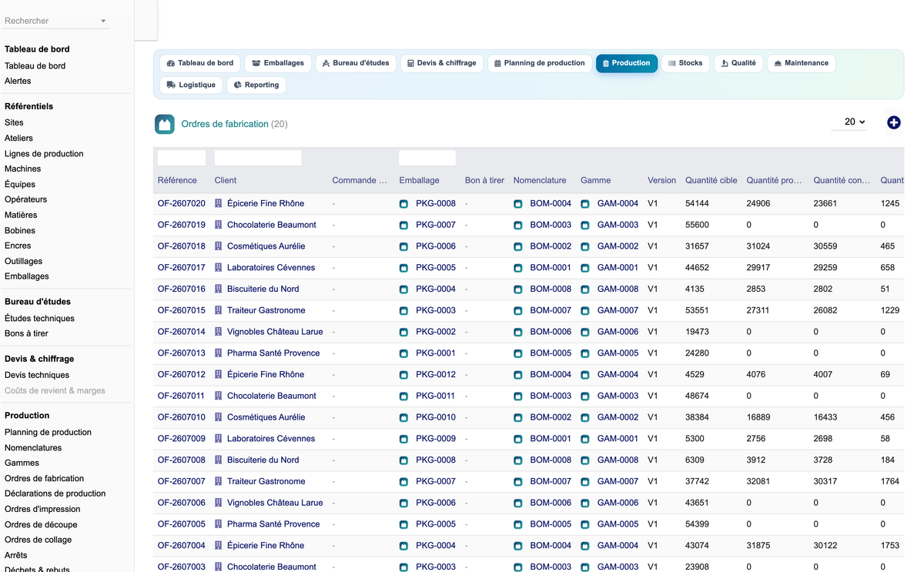This screenshot has width=924, height=572.
Task: Click nomenclature icon in the OF-2607010 row
Action: (518, 417)
